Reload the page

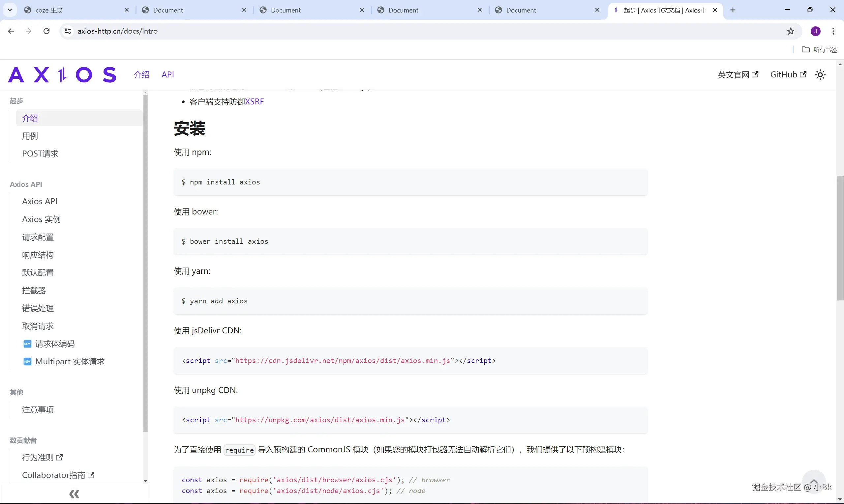coord(46,31)
